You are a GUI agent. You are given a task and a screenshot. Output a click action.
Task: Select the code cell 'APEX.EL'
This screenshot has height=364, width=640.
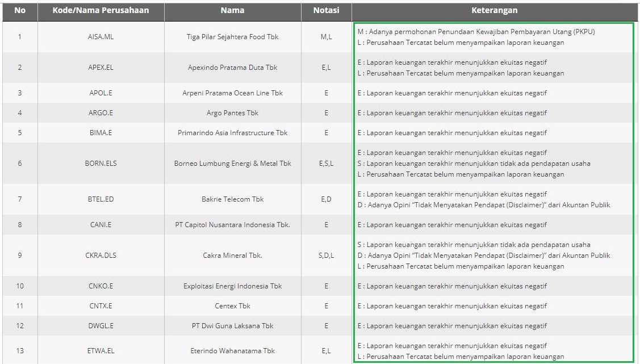coord(101,68)
